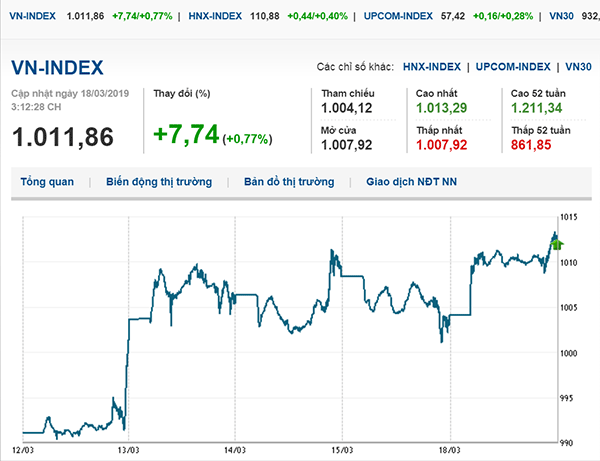Click the percent change (+0,77%)
This screenshot has height=461, width=600.
(247, 139)
